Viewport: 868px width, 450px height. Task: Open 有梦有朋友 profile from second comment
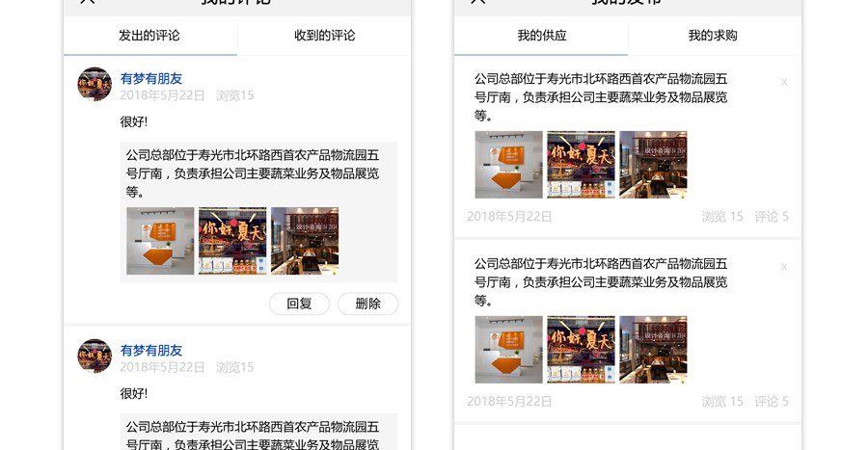click(151, 350)
